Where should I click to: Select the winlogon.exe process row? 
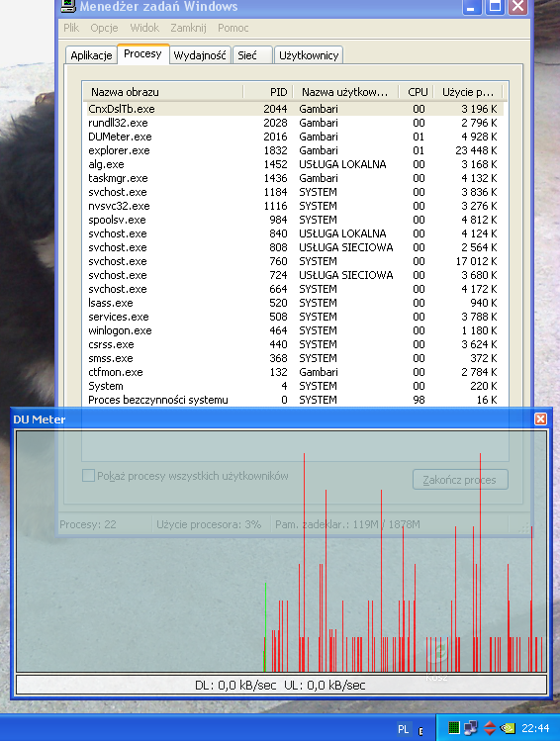pyautogui.click(x=294, y=330)
